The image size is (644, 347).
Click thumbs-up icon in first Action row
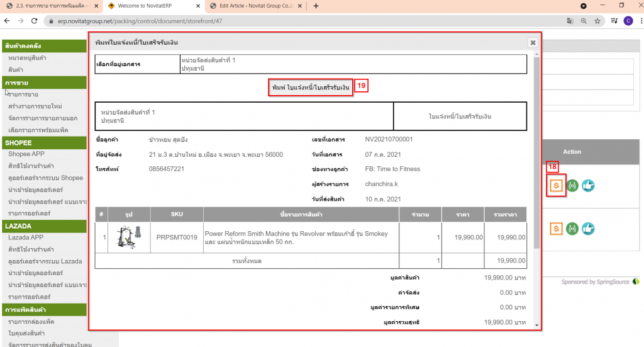click(x=588, y=185)
